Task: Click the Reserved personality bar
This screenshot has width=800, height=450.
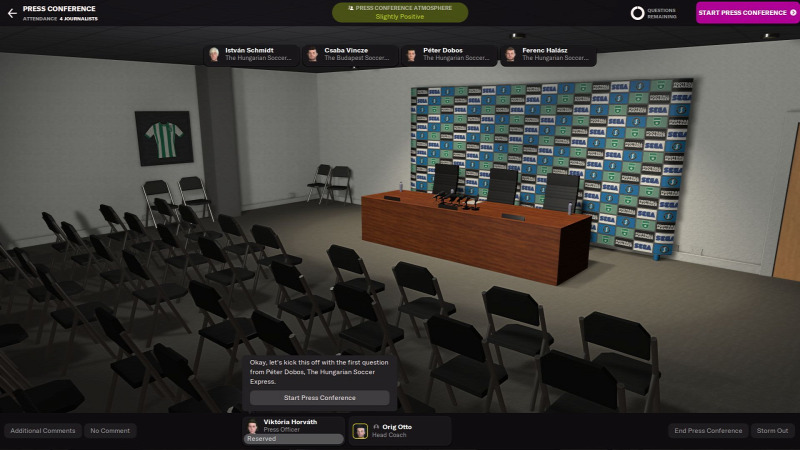Action: click(293, 439)
